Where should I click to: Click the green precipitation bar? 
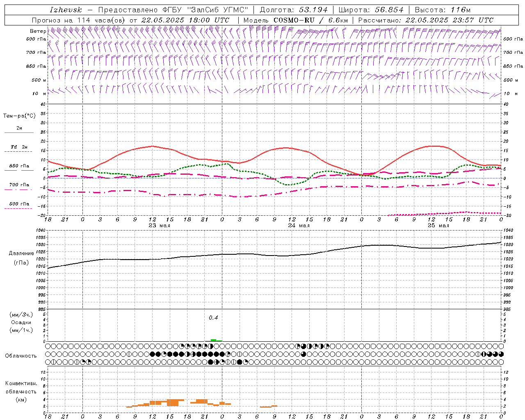pyautogui.click(x=213, y=340)
